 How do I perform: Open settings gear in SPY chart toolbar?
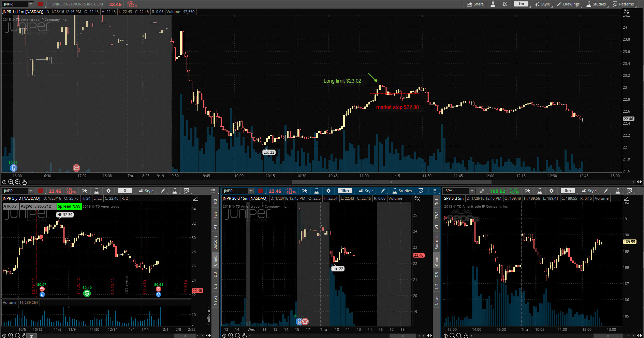552,191
